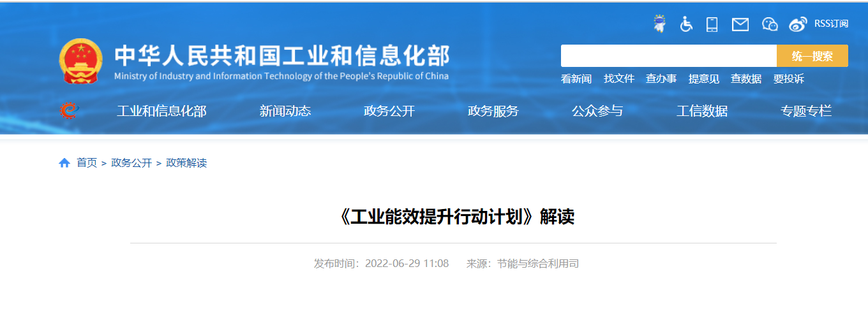Click the article title 《工业能效提升行动计划》解读
The image size is (868, 311).
[454, 217]
